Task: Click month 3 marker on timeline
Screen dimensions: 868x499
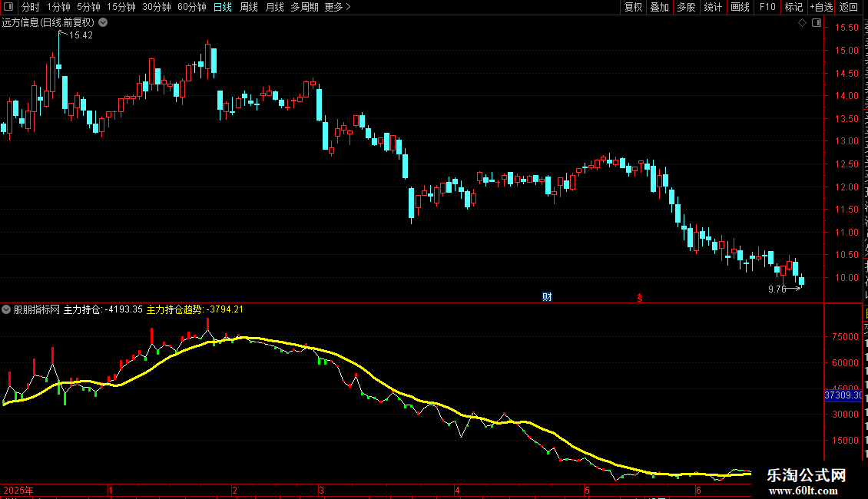Action: point(321,490)
